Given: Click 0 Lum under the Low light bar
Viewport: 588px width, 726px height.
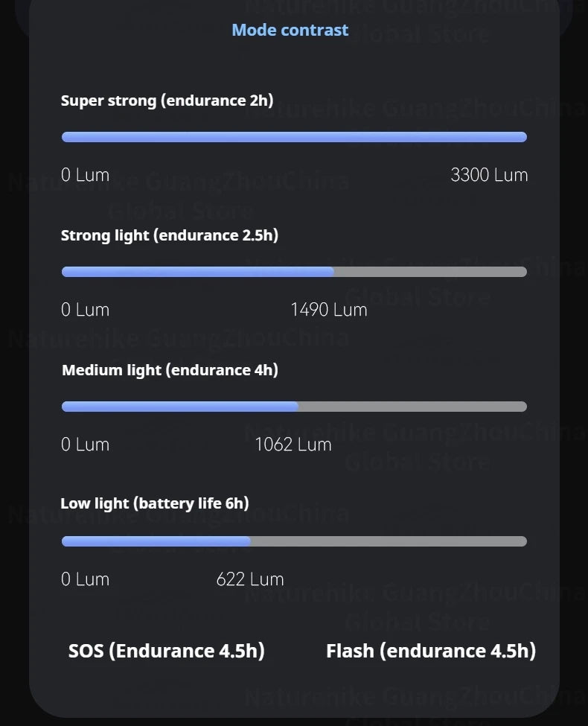Looking at the screenshot, I should point(85,579).
